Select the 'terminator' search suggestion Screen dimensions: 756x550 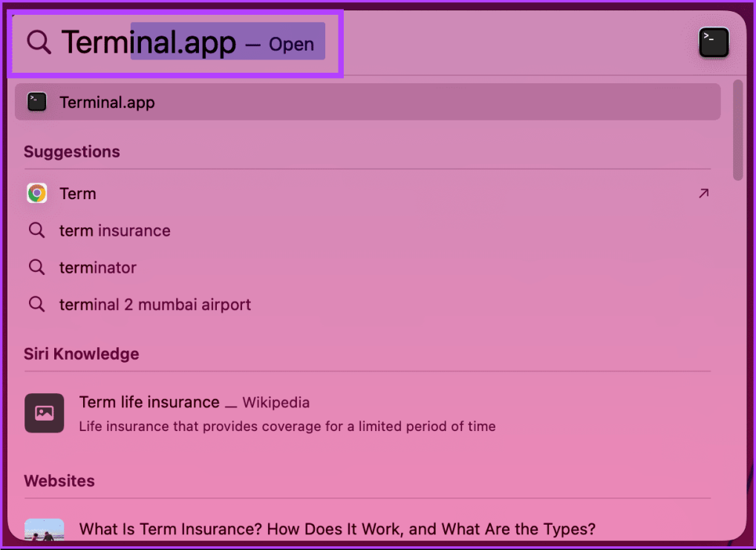(368, 268)
